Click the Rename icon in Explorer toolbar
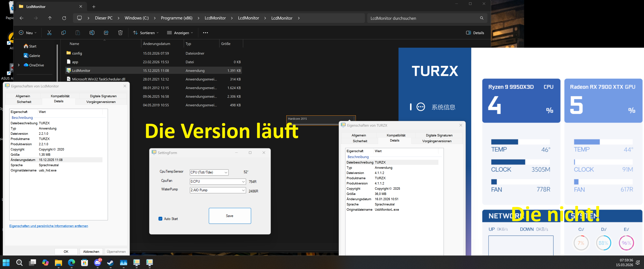644x269 pixels. 92,33
